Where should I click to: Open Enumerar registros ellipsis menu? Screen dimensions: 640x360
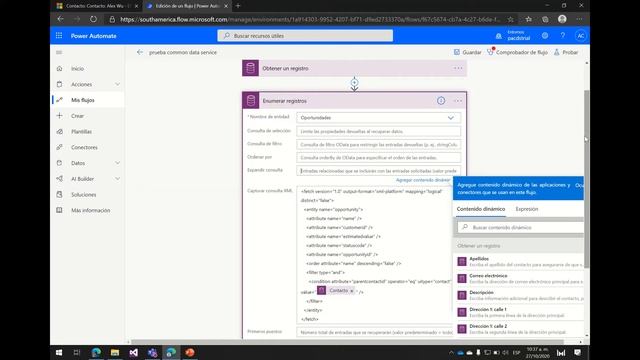pos(458,101)
